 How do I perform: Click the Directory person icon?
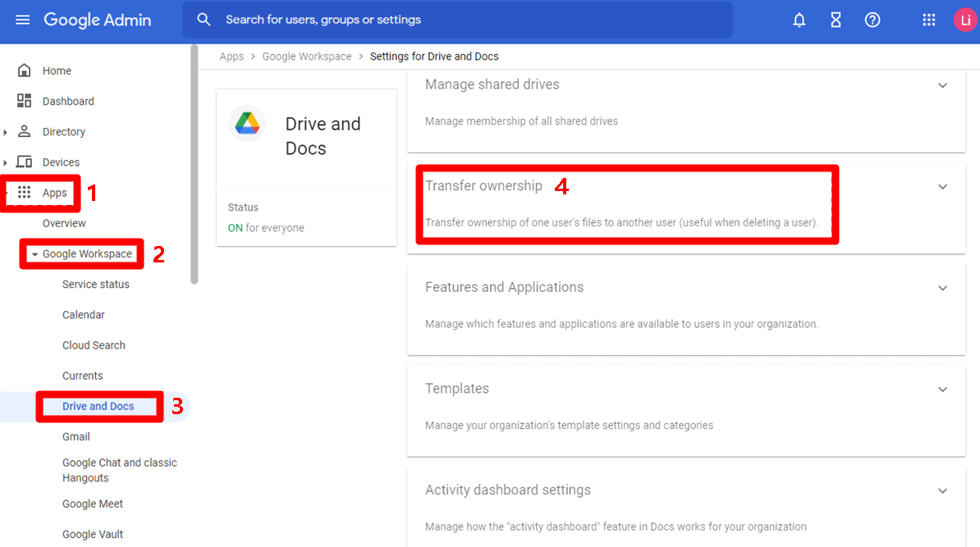tap(24, 131)
